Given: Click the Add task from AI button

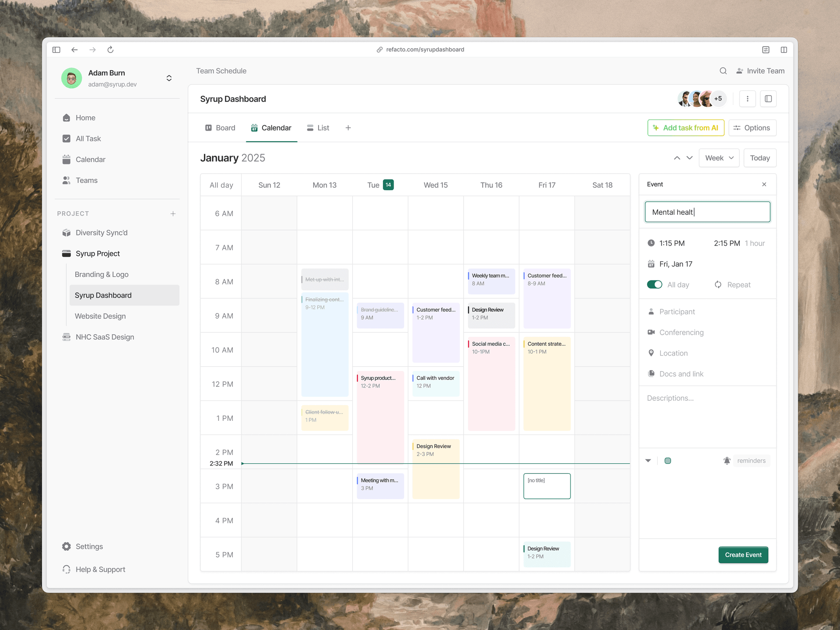Looking at the screenshot, I should tap(685, 128).
